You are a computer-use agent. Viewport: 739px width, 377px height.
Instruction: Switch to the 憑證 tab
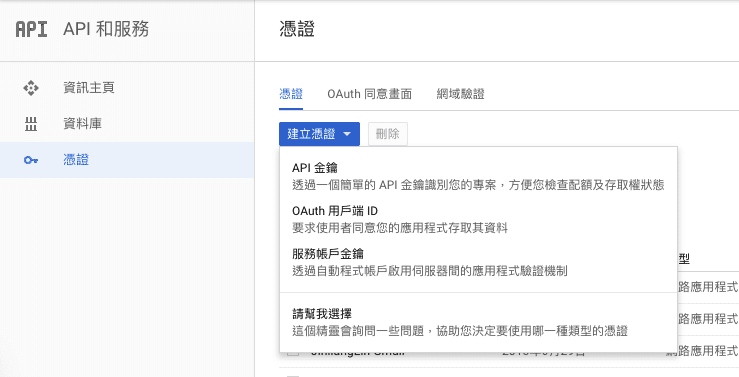tap(291, 94)
